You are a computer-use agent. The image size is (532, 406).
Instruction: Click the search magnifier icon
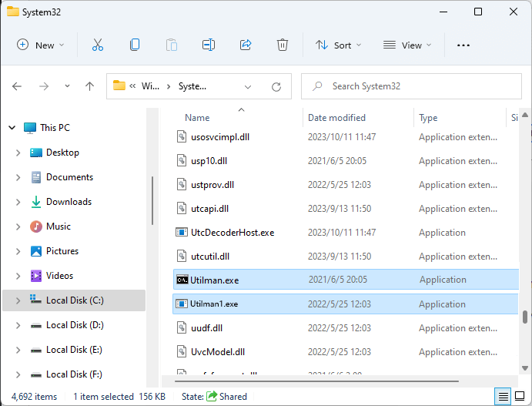pyautogui.click(x=317, y=86)
